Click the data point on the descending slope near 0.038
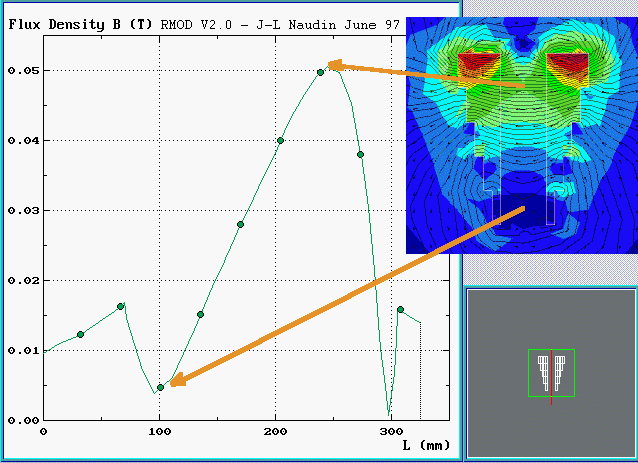 click(x=360, y=155)
